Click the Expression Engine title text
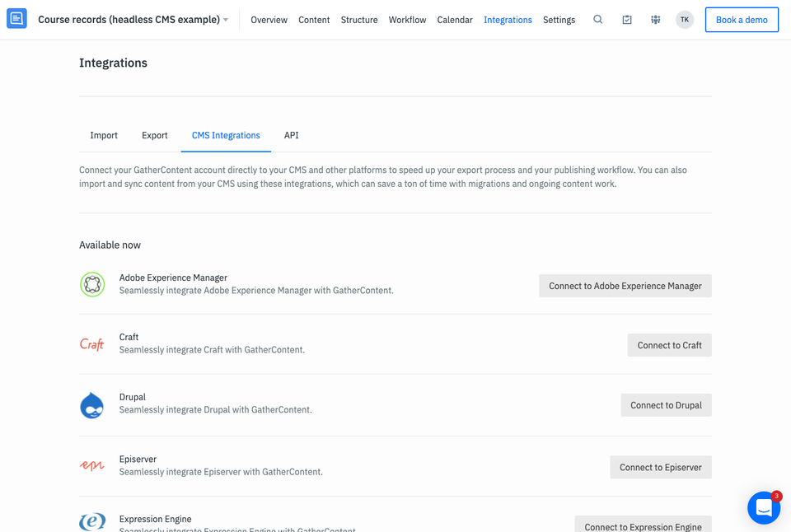791x532 pixels. pos(156,519)
